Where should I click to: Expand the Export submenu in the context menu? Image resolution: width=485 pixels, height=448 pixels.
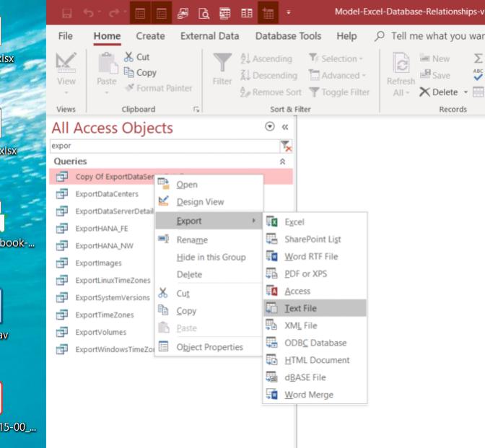pos(209,221)
